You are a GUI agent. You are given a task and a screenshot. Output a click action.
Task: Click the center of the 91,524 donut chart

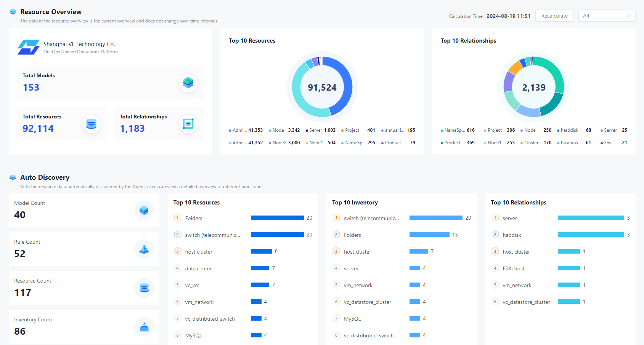point(322,86)
